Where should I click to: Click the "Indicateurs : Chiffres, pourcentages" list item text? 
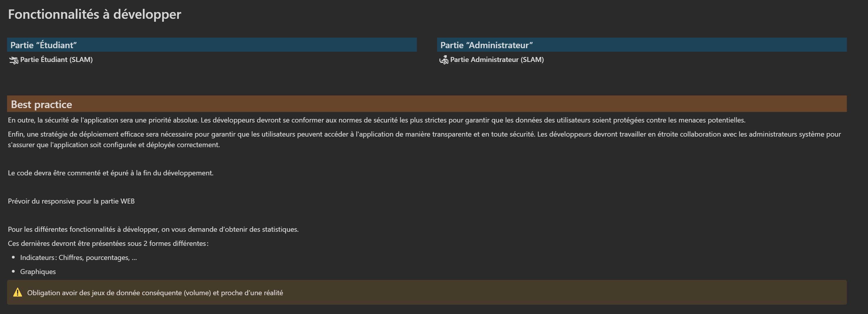point(78,258)
